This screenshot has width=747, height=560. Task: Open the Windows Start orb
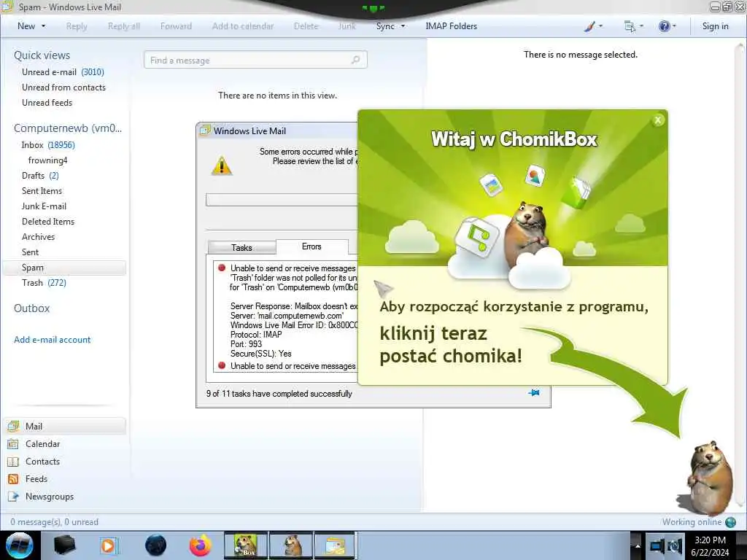[20, 545]
